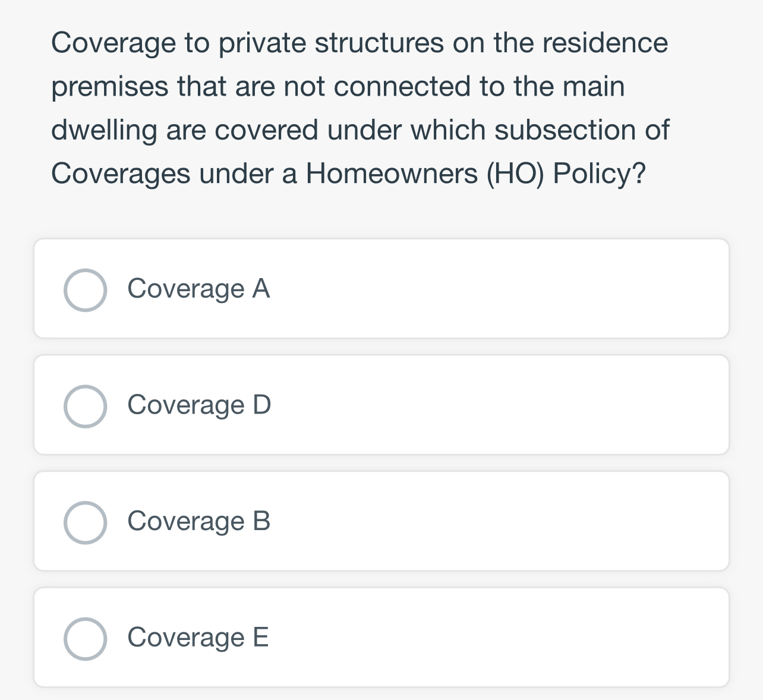Click the Coverage E answer card
763x700 pixels.
381,636
